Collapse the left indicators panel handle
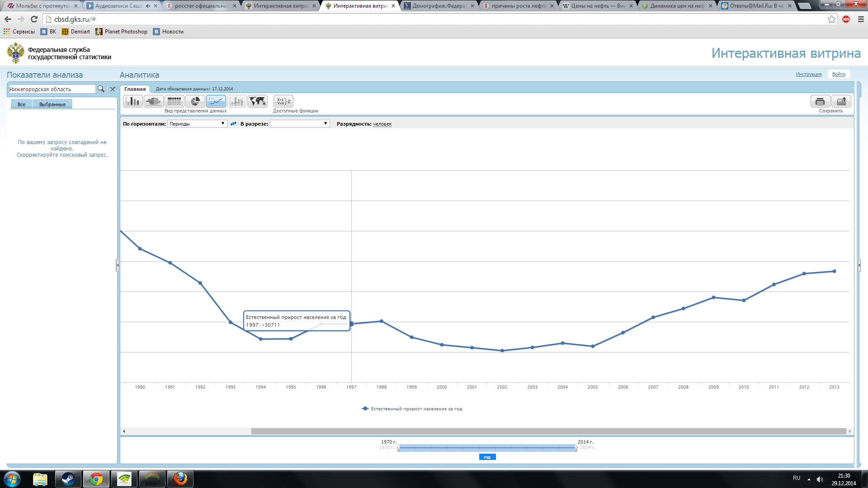 pos(118,265)
